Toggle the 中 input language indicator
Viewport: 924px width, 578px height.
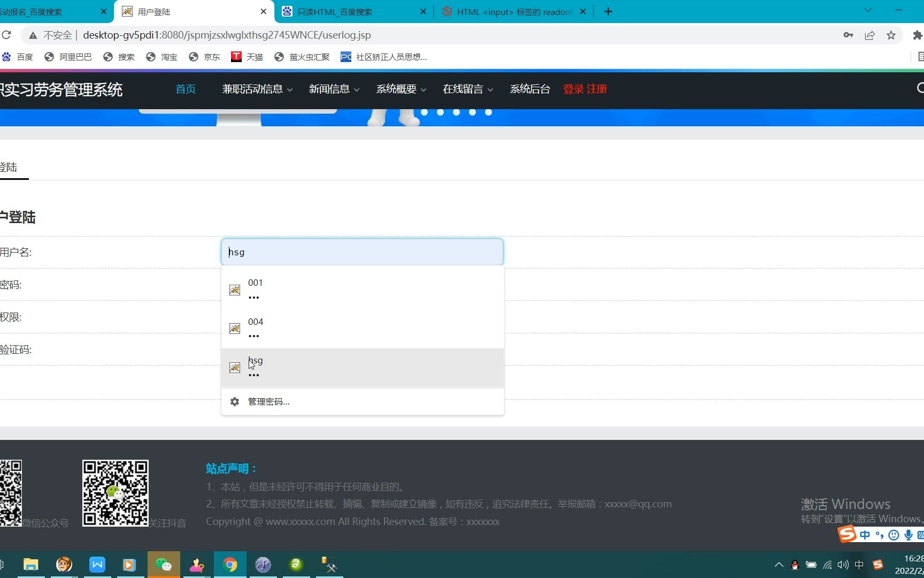pos(859,565)
